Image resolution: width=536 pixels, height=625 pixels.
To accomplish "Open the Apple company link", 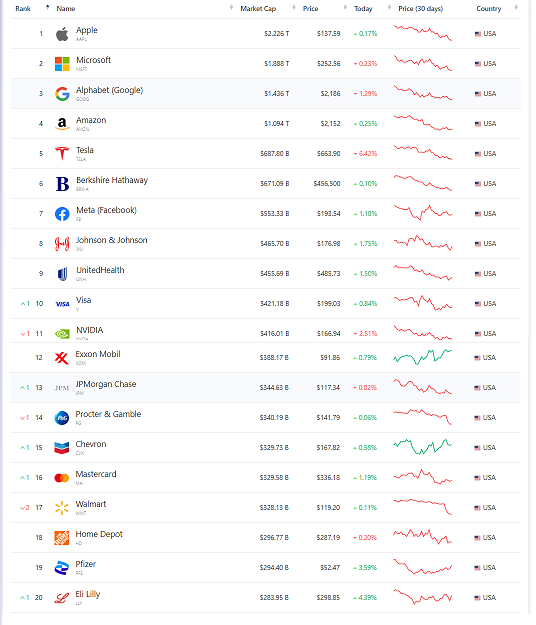I will [x=86, y=30].
